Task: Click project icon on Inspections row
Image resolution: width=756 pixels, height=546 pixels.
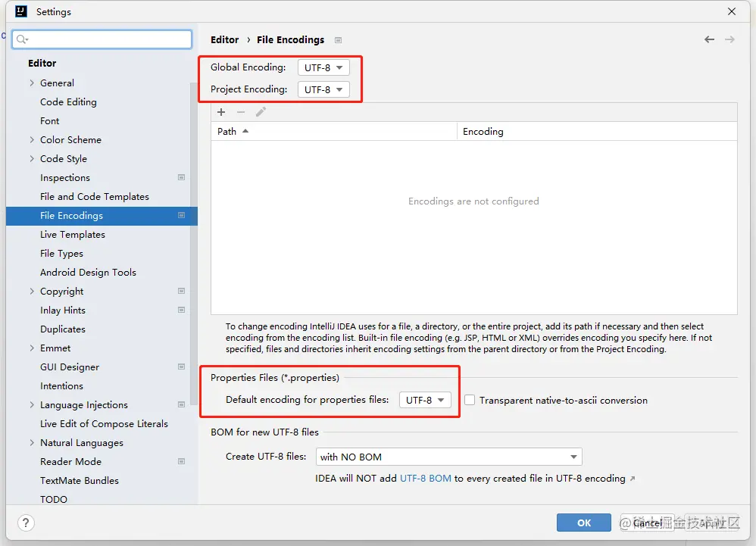Action: (181, 177)
